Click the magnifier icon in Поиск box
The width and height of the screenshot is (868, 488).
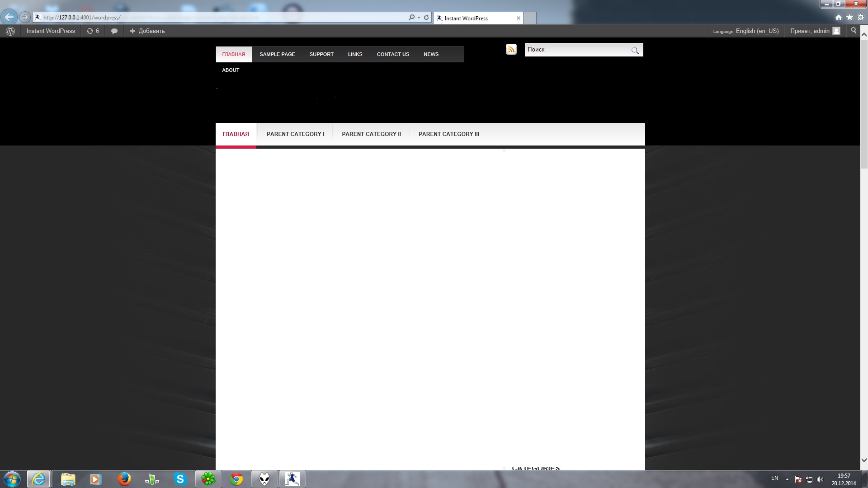click(635, 51)
